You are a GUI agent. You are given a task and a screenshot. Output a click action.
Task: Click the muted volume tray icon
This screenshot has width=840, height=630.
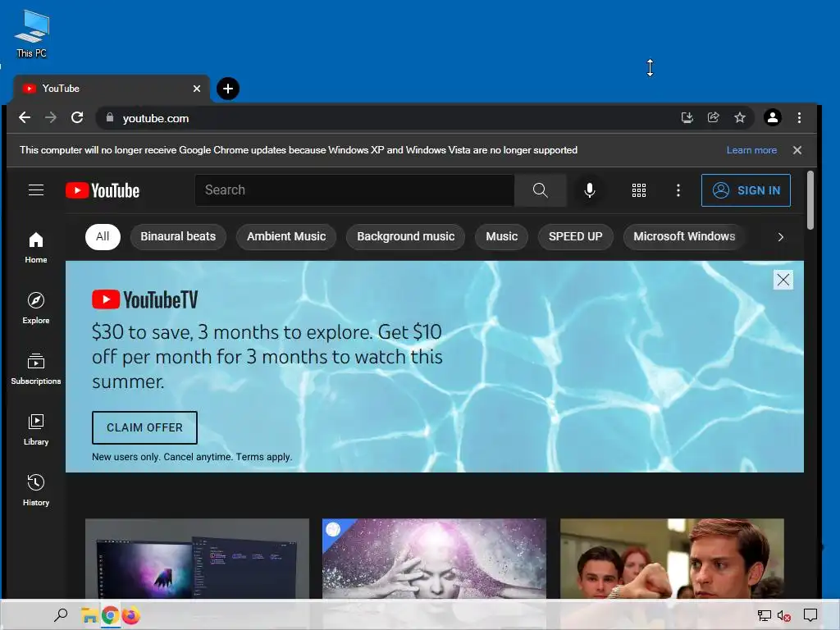click(x=783, y=616)
